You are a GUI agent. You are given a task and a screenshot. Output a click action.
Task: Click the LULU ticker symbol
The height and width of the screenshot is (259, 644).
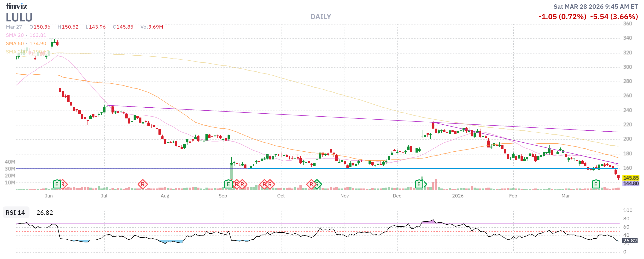pos(19,18)
